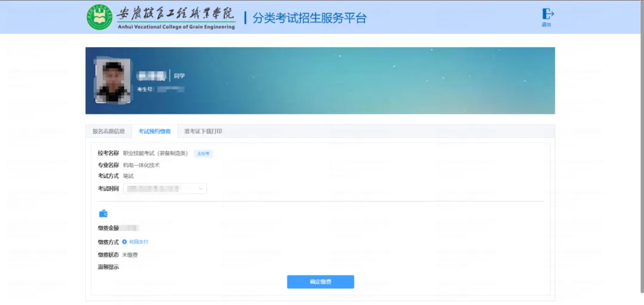Screen dimensions: 644x305
Task: Expand the 考试时间 dropdown
Action: (x=165, y=188)
